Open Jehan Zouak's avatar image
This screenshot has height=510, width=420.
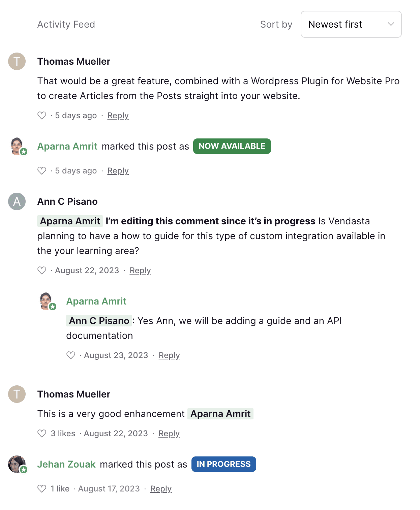pos(17,464)
